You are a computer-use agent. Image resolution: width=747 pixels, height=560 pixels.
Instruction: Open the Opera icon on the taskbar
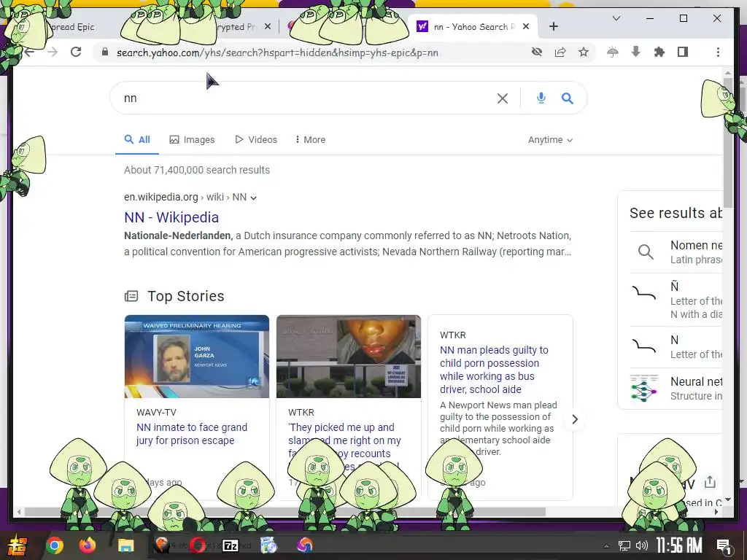[198, 545]
